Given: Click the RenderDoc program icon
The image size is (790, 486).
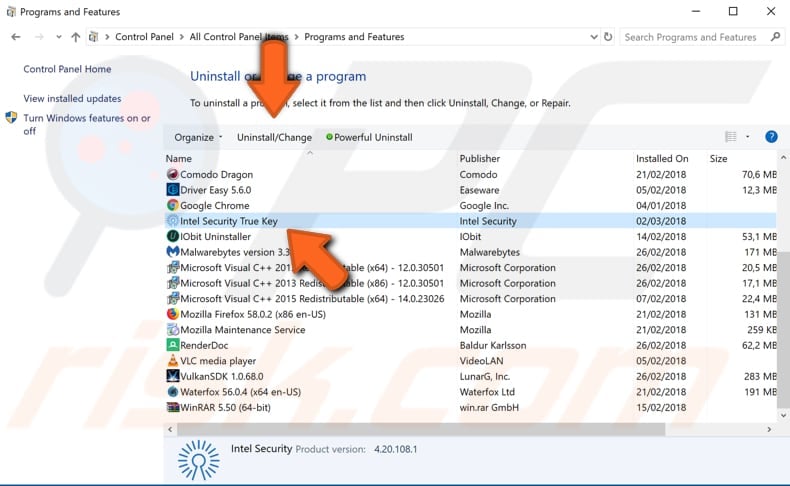Looking at the screenshot, I should [172, 345].
